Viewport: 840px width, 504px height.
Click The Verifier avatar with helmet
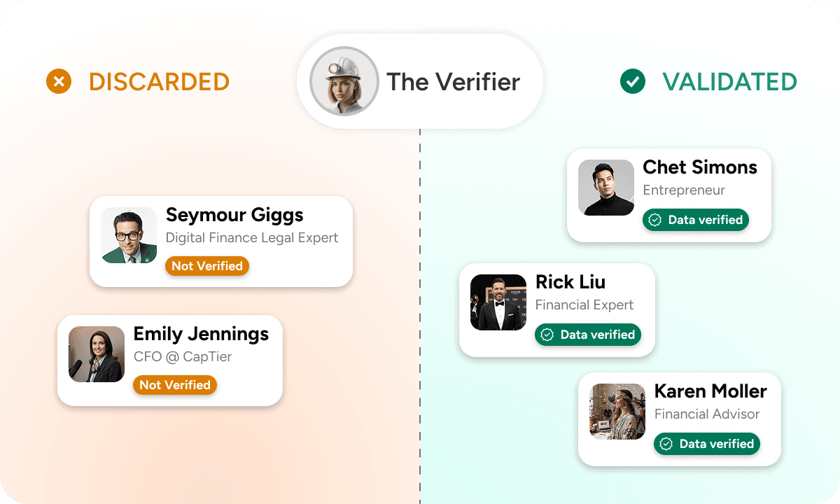(344, 81)
